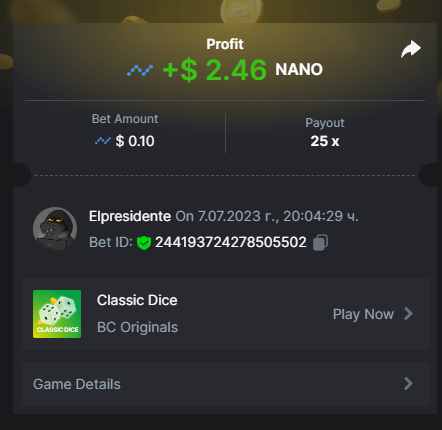This screenshot has height=430, width=442.
Task: Copy the Bet ID number
Action: 320,242
